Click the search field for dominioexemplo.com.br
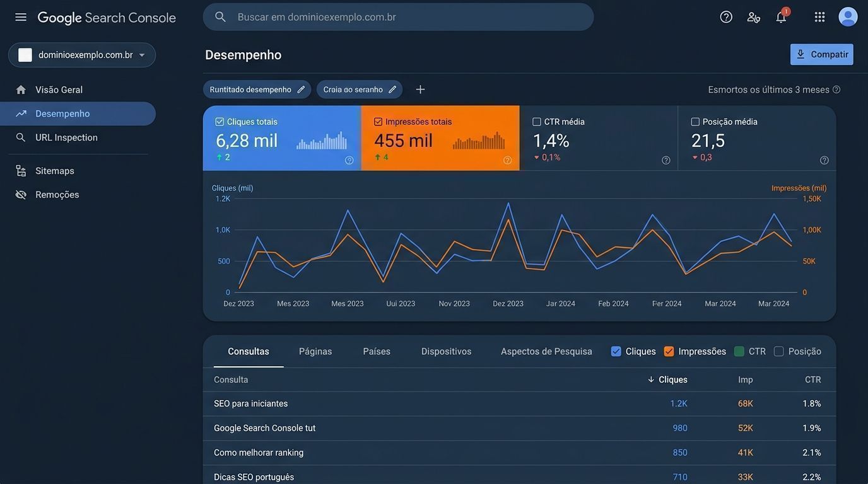Image resolution: width=868 pixels, height=484 pixels. 398,17
